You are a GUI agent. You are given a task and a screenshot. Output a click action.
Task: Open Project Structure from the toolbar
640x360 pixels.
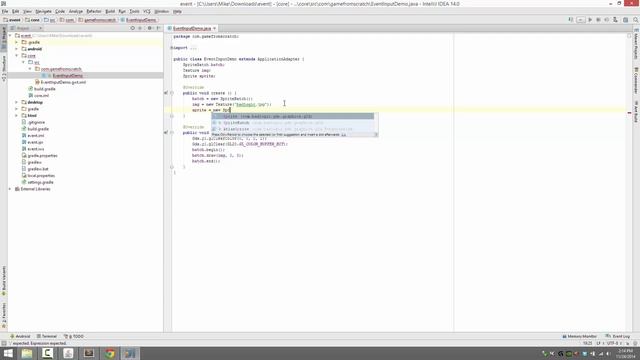point(625,20)
